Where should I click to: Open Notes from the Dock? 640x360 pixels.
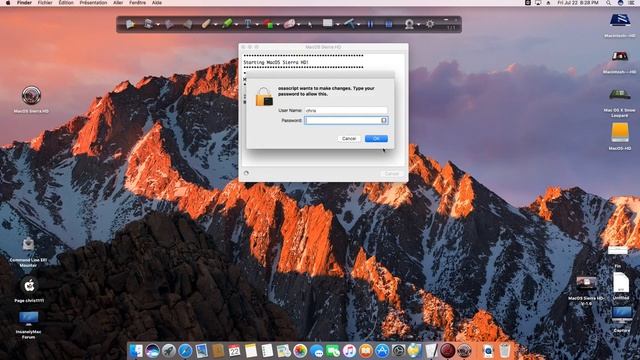251,351
